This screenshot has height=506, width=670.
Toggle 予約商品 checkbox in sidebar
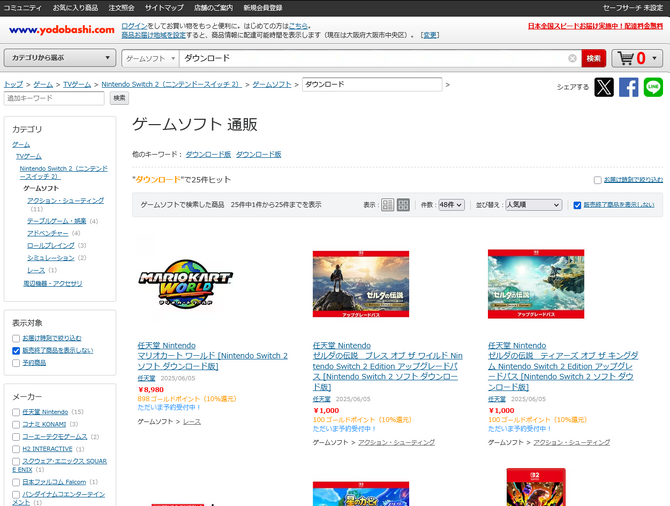point(16,363)
